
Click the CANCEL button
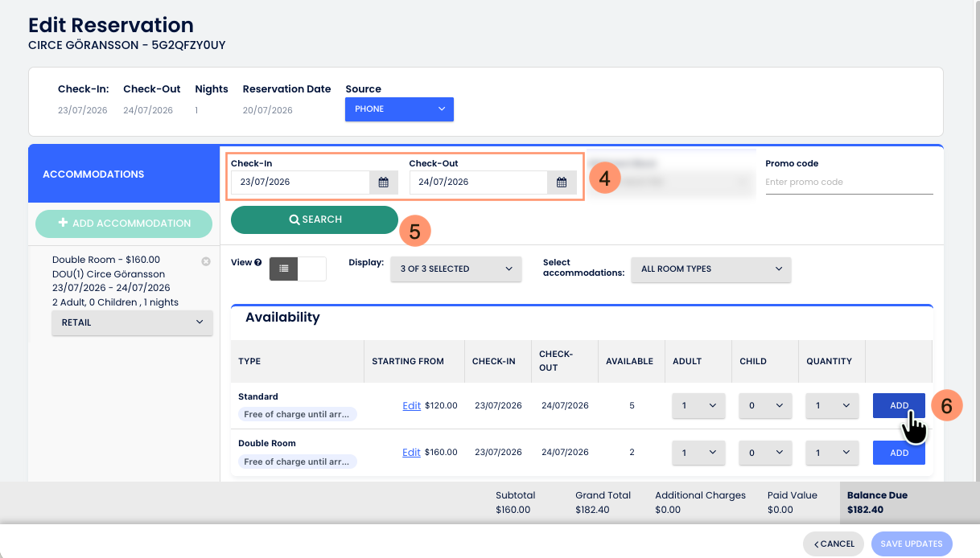(x=834, y=544)
